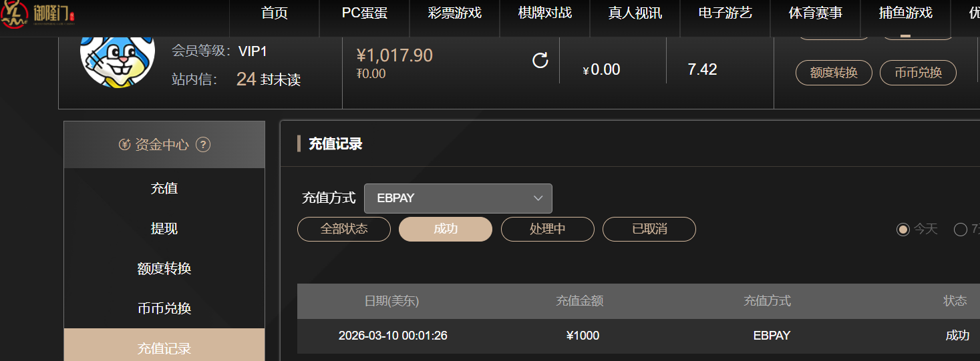Open 提现 in the sidebar
This screenshot has width=980, height=361.
[x=164, y=228]
